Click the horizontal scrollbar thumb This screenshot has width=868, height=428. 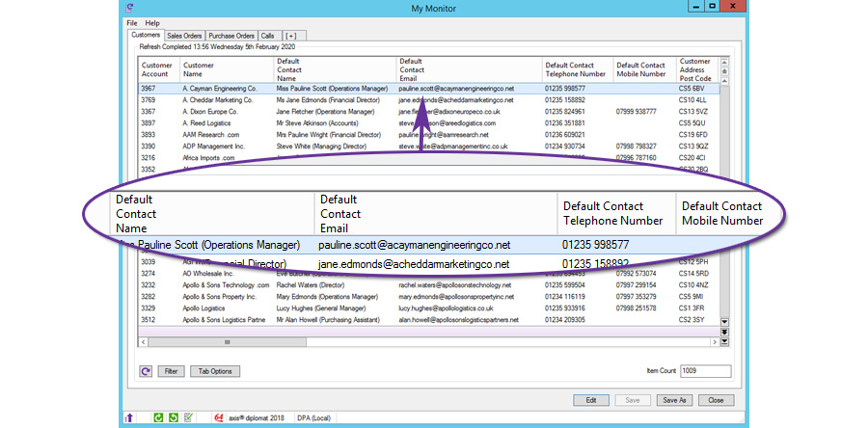(x=227, y=342)
